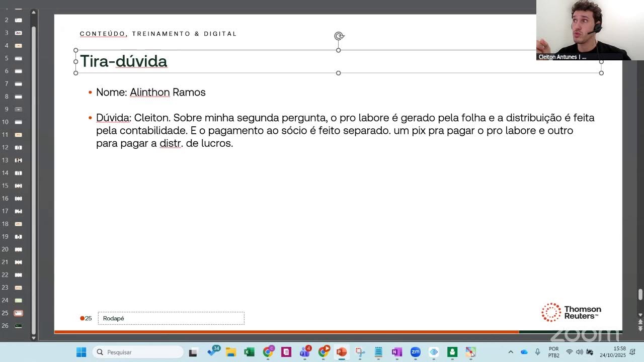Show hidden system tray icons
Screen dimensions: 644x362
[x=511, y=352]
